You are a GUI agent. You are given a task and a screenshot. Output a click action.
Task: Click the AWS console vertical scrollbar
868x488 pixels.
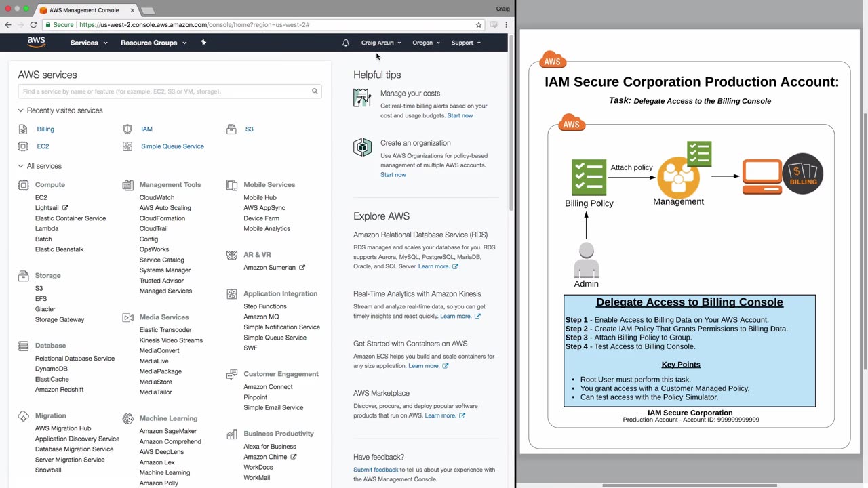pyautogui.click(x=511, y=122)
